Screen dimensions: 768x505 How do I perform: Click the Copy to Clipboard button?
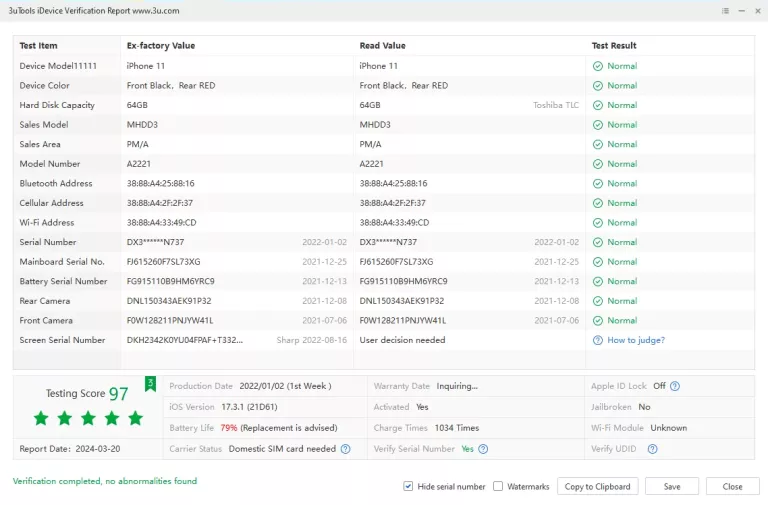tap(598, 486)
